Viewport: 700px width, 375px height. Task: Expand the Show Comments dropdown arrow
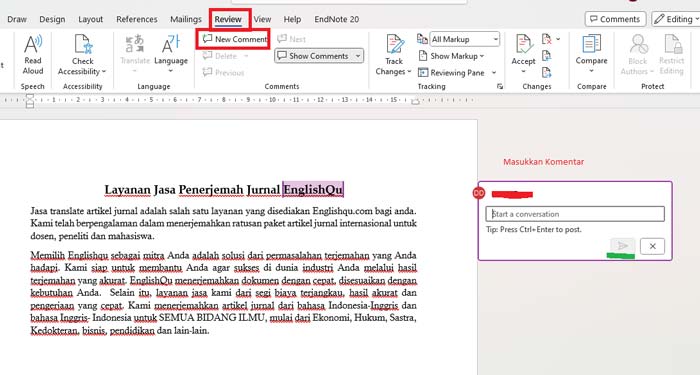(358, 56)
